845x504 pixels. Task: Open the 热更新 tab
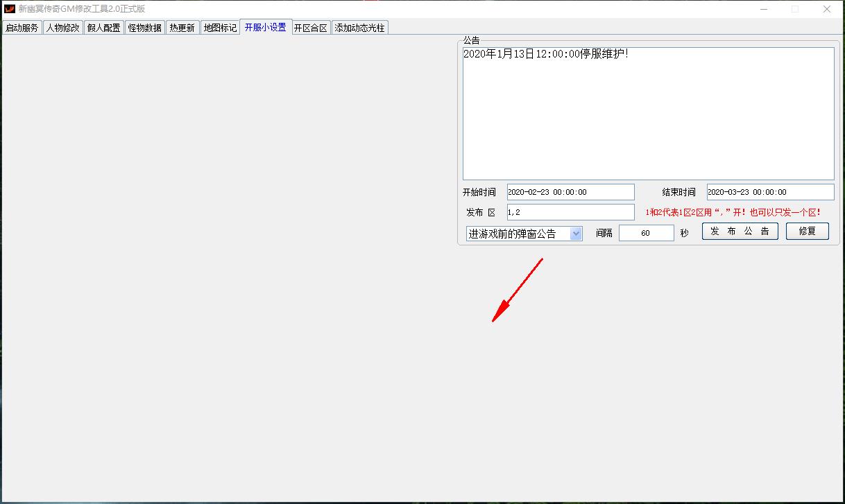(x=182, y=28)
